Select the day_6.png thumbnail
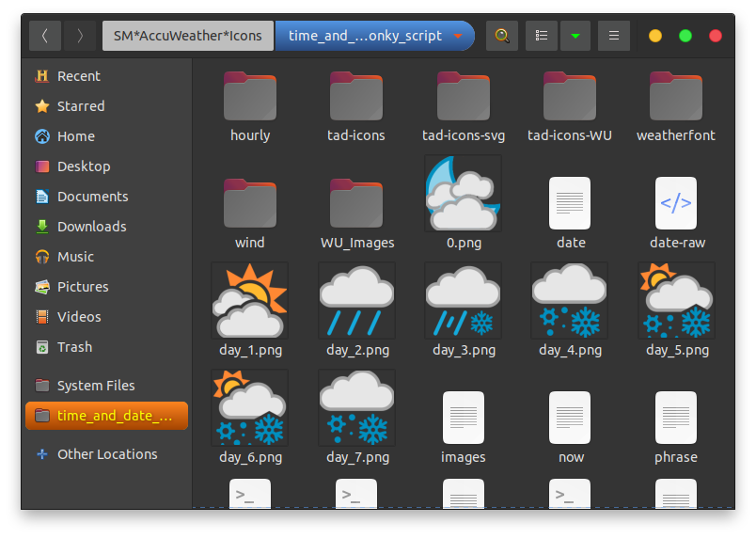The width and height of the screenshot is (756, 538). [x=250, y=408]
